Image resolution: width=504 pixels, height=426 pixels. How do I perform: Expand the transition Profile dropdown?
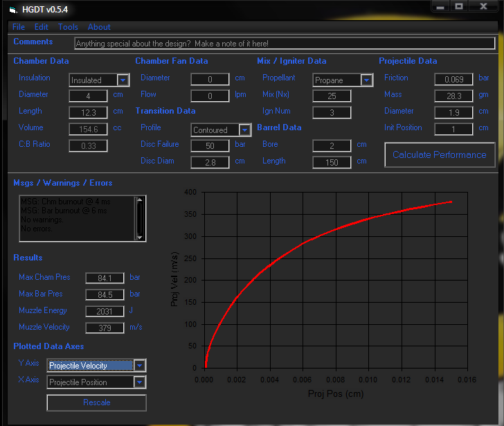click(244, 130)
